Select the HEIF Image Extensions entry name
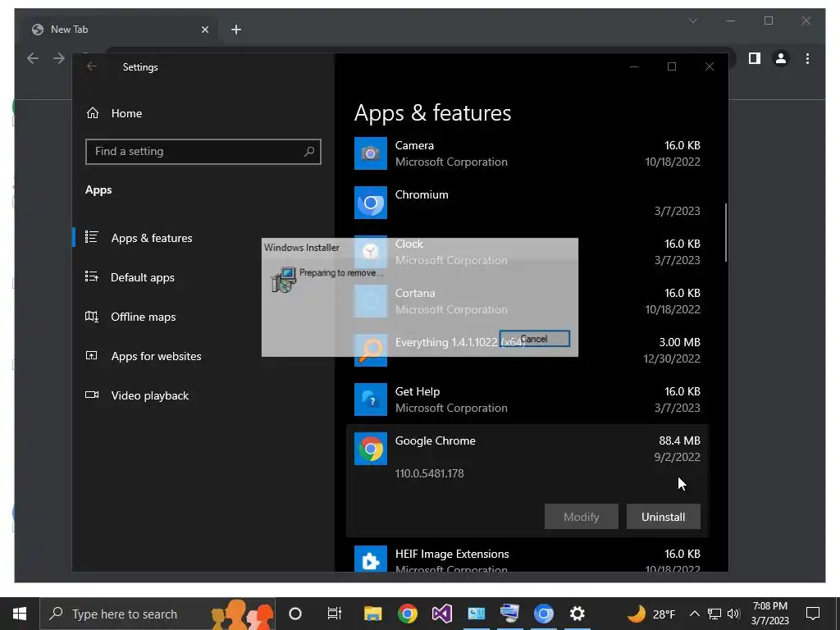This screenshot has width=840, height=630. tap(452, 554)
